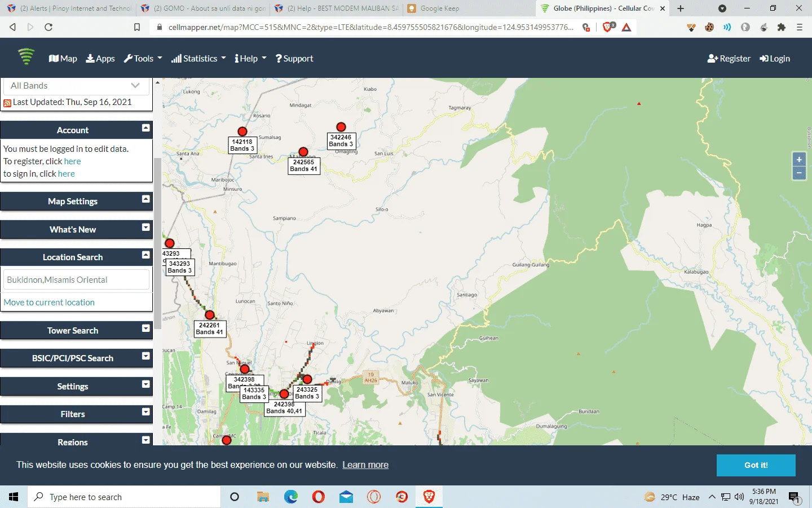The width and height of the screenshot is (812, 508).
Task: Go back to the previous page
Action: [x=13, y=27]
